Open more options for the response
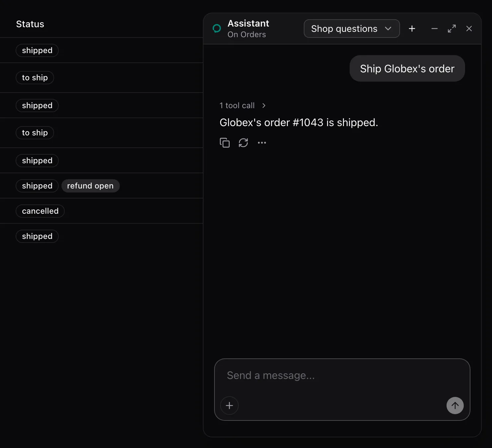Screen dimensions: 492x448 tap(262, 143)
